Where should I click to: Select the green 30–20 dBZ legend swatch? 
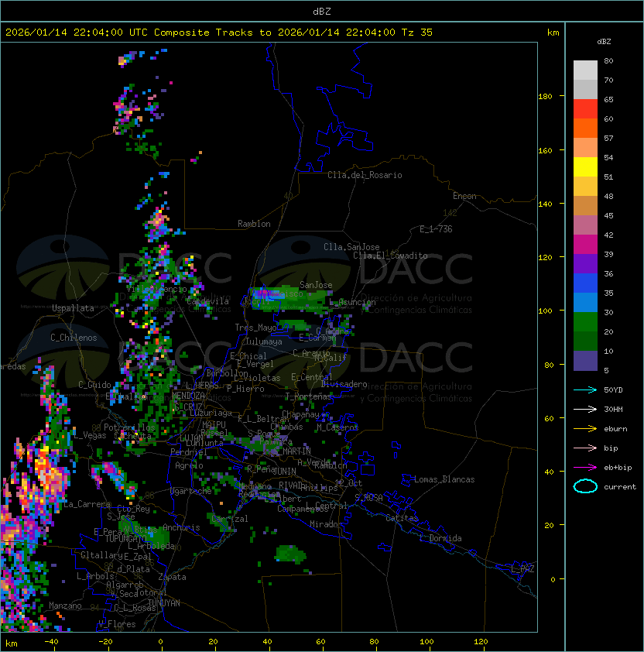pos(585,322)
